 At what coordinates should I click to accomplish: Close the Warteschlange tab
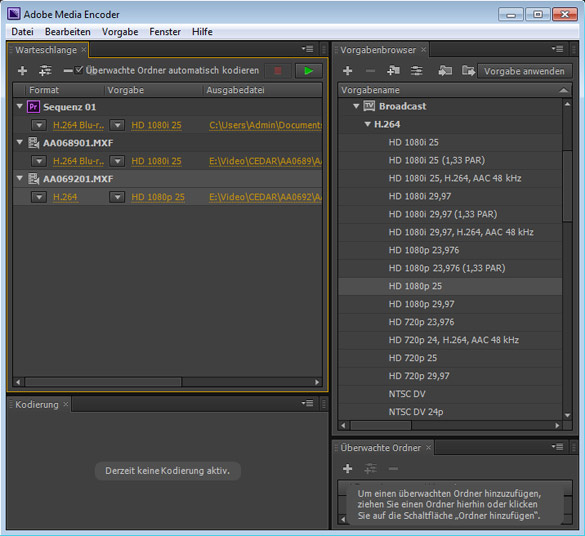click(x=84, y=50)
